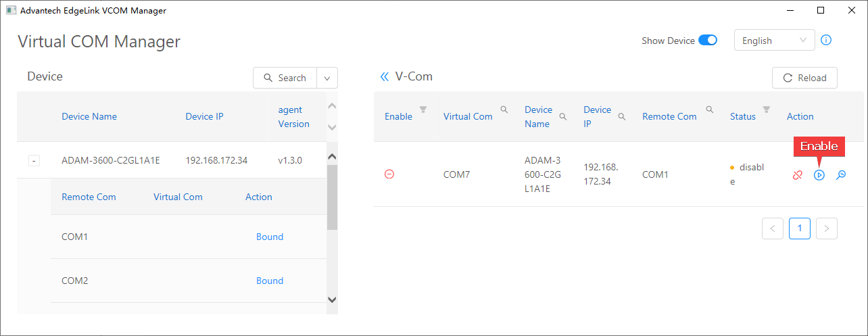
Task: Search by Virtual Com column icon
Action: 504,109
